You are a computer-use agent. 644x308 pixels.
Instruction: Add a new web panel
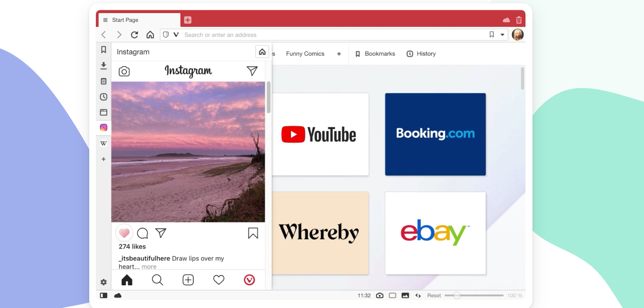click(x=103, y=159)
